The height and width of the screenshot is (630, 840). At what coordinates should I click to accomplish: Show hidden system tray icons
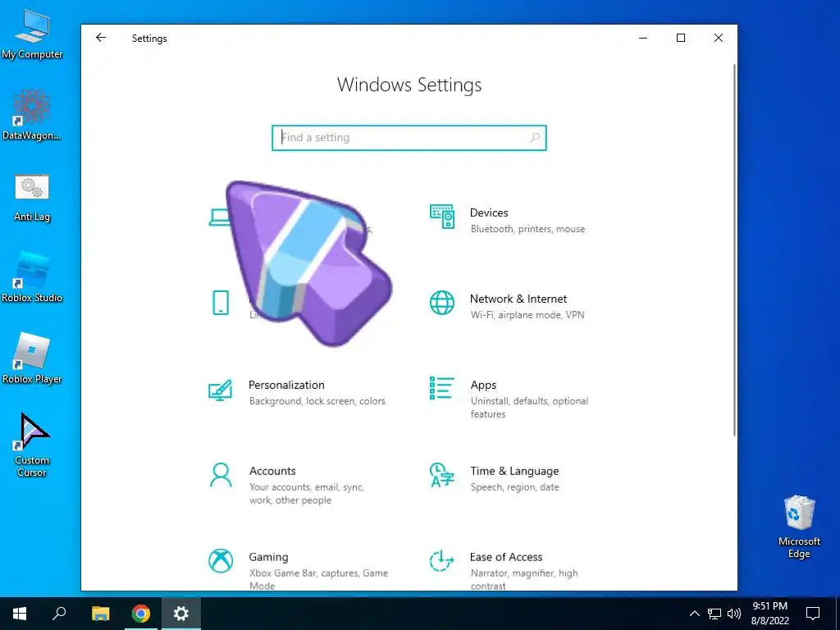pyautogui.click(x=694, y=614)
